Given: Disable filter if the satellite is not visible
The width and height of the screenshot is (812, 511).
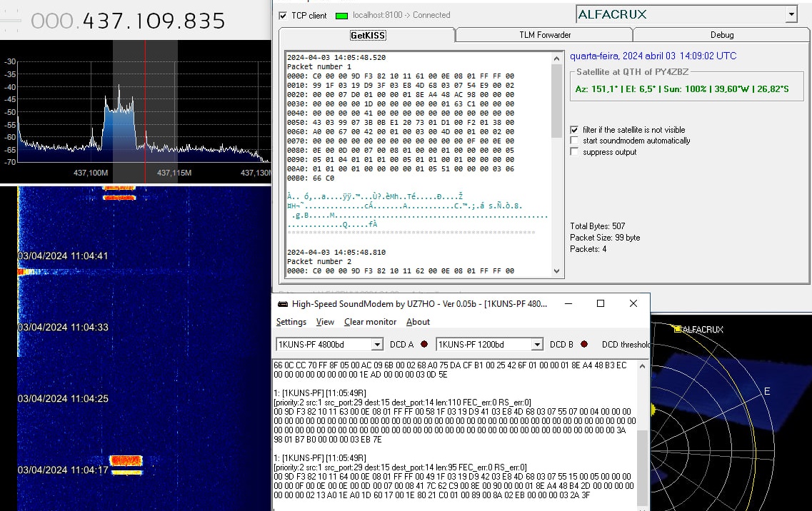Looking at the screenshot, I should point(573,130).
